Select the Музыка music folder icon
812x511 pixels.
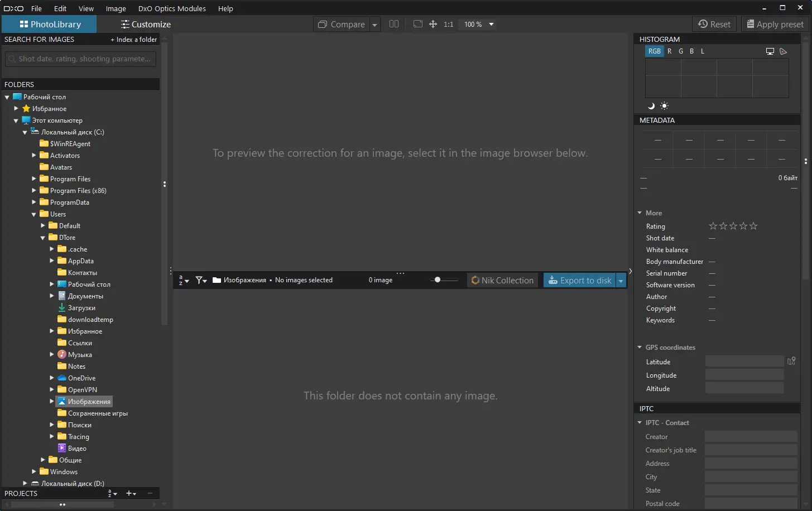tap(62, 354)
